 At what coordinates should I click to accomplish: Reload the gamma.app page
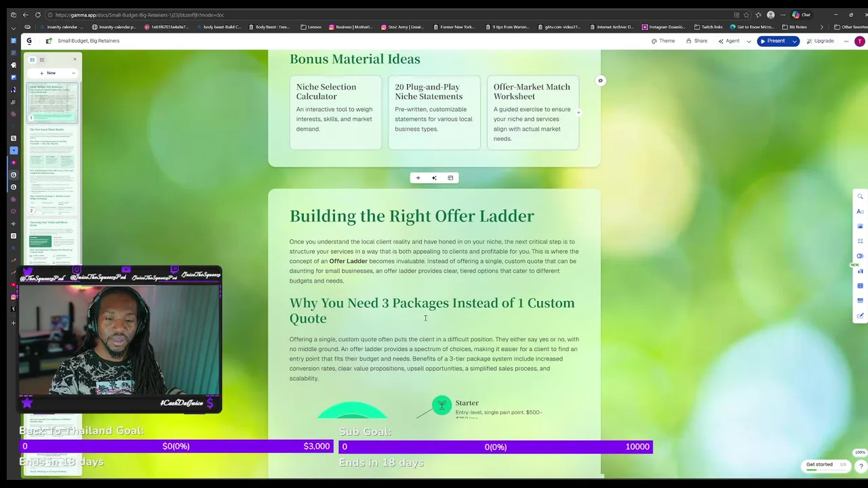click(x=37, y=15)
